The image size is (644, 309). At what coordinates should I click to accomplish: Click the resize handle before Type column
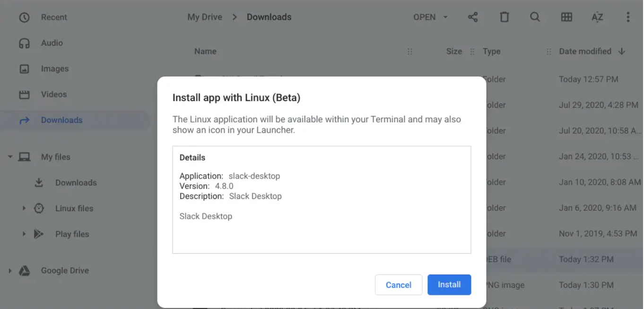472,51
